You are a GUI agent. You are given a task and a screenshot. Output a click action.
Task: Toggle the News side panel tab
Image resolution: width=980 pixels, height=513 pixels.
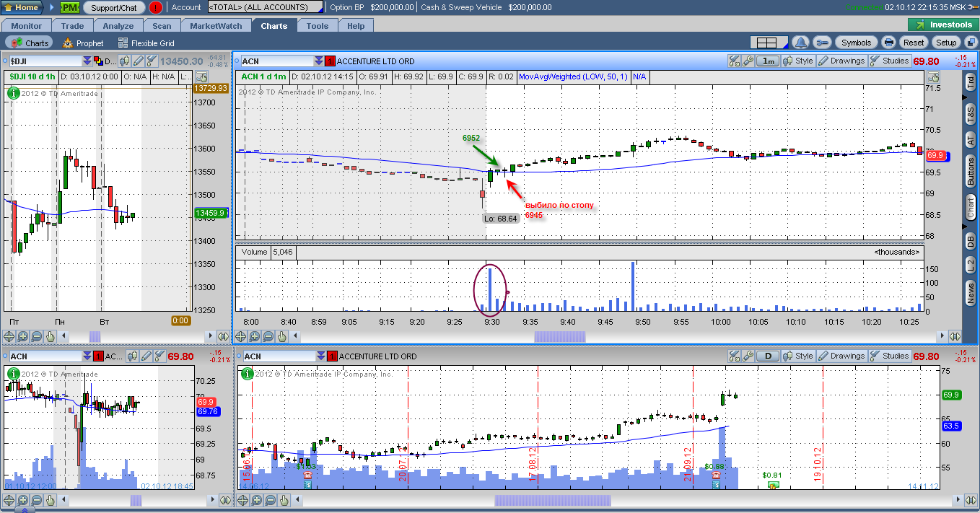pos(971,292)
